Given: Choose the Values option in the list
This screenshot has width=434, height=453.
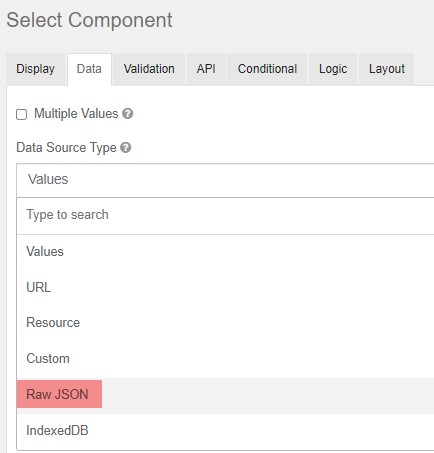Looking at the screenshot, I should pyautogui.click(x=225, y=252).
